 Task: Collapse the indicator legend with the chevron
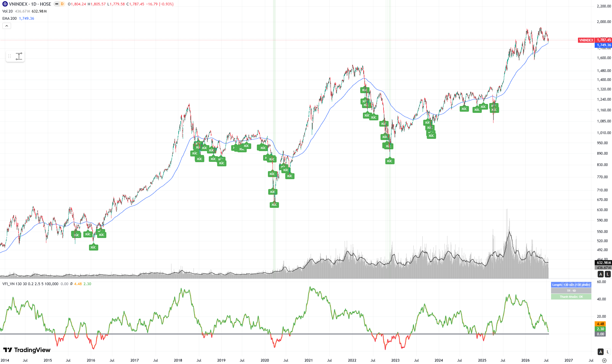tap(7, 26)
